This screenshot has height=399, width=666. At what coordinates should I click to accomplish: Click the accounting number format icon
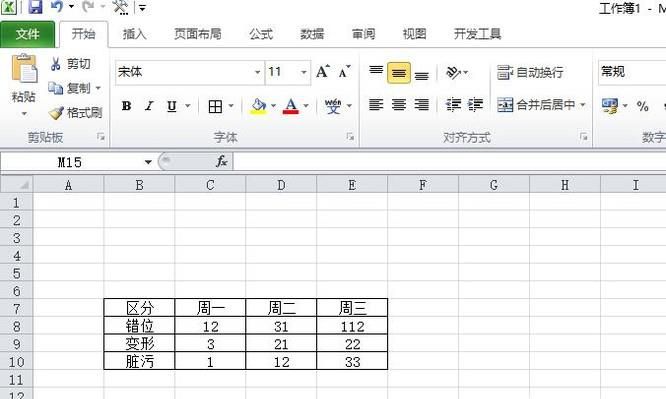pyautogui.click(x=610, y=106)
